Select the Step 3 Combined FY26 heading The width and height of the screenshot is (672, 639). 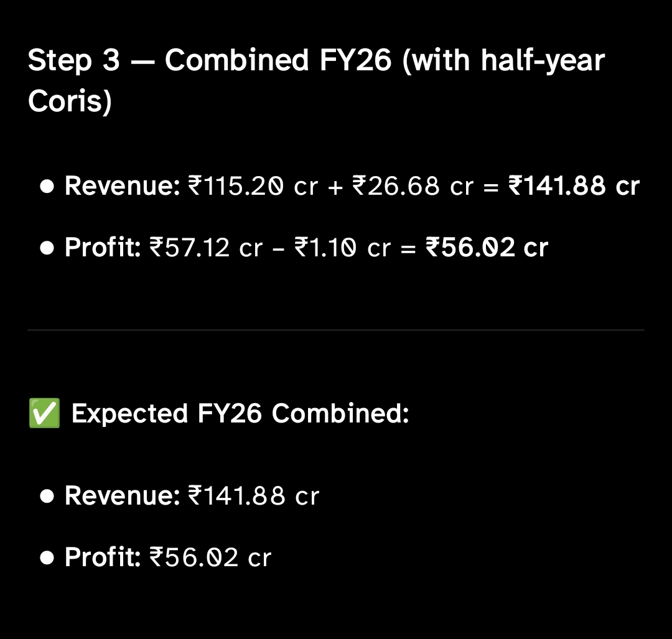tap(316, 80)
